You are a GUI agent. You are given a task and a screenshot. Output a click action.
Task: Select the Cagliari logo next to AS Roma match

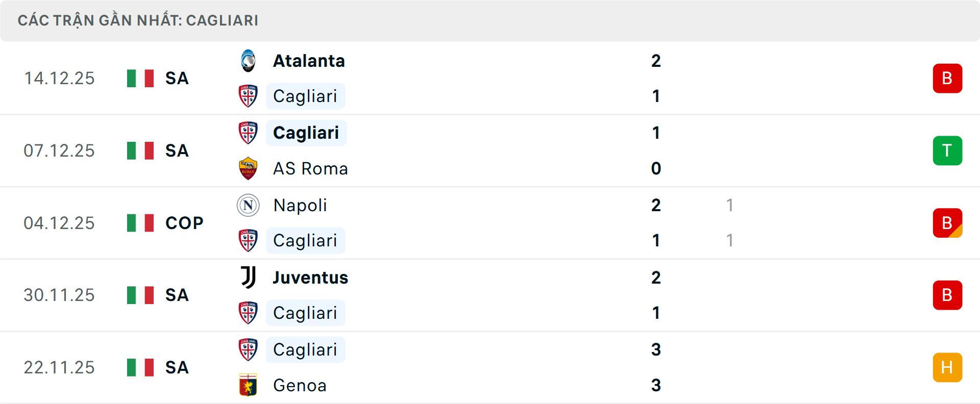[248, 133]
